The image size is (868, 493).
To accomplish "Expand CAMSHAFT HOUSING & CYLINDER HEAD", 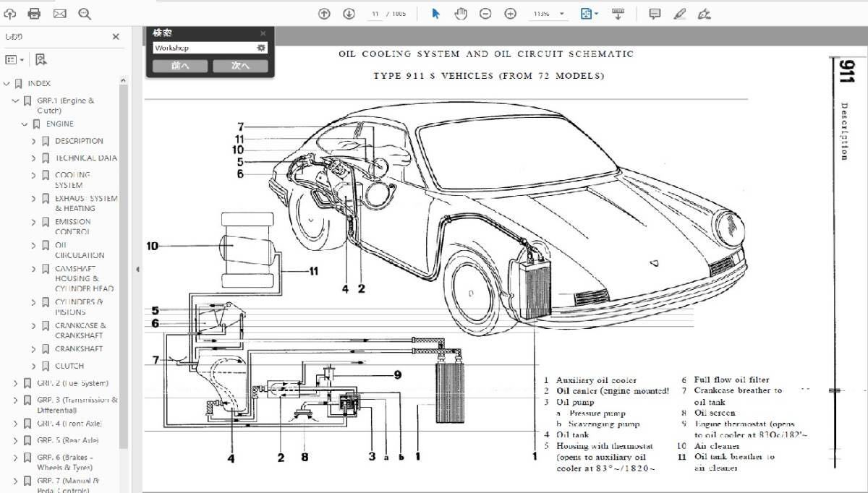I will click(x=33, y=268).
